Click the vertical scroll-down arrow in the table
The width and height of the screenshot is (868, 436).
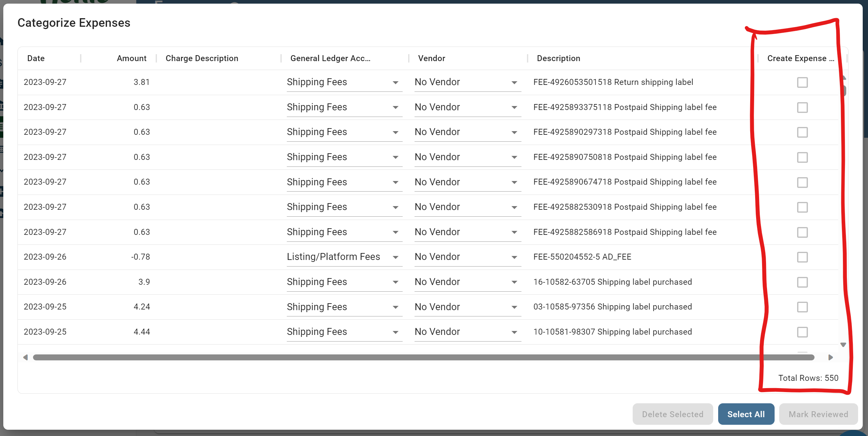click(843, 345)
